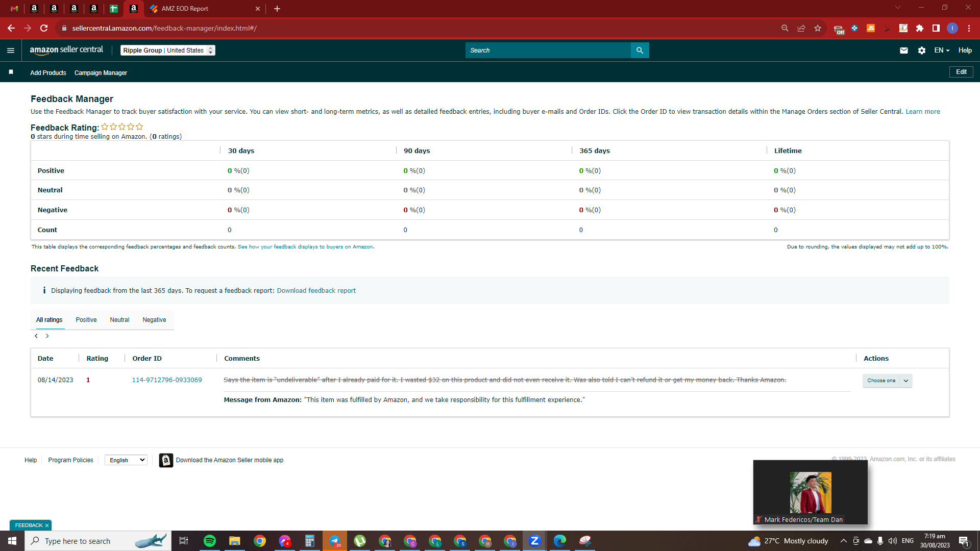Image resolution: width=980 pixels, height=551 pixels.
Task: Open the Chrome extensions puzzle menu
Action: [920, 28]
